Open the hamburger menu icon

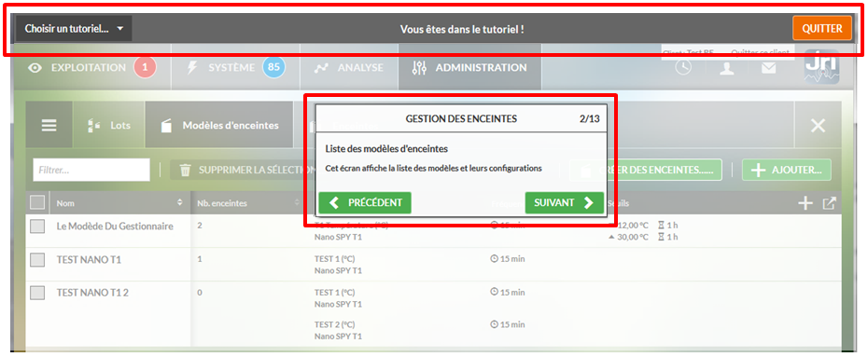tap(49, 125)
